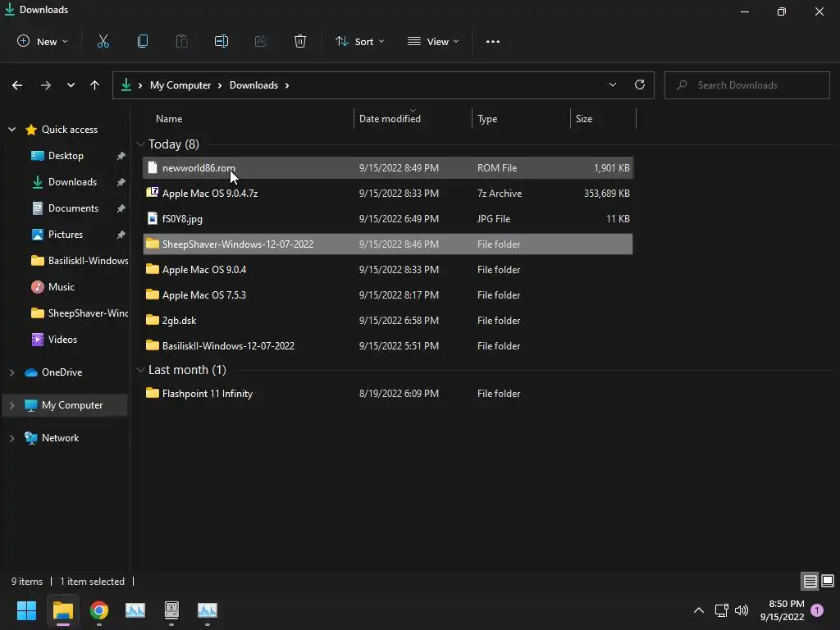Collapse the Last month (1) group
The height and width of the screenshot is (630, 840).
point(140,370)
